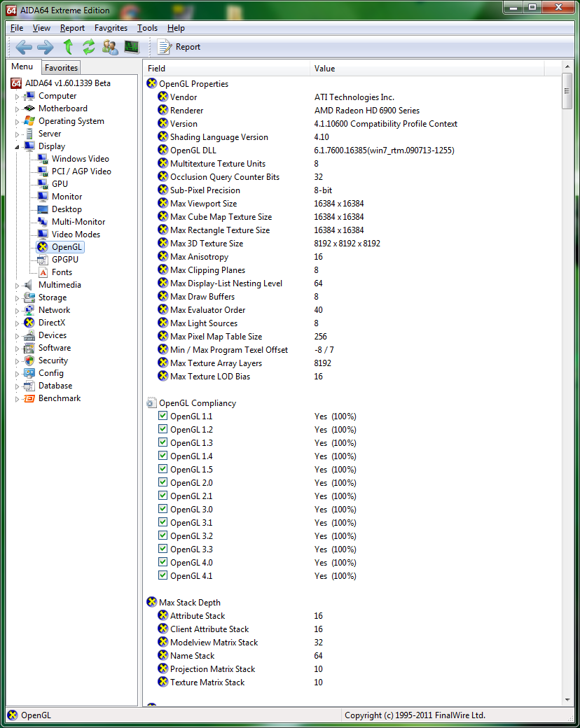Viewport: 580px width, 728px height.
Task: Select the Windows Video tree icon
Action: pyautogui.click(x=43, y=159)
